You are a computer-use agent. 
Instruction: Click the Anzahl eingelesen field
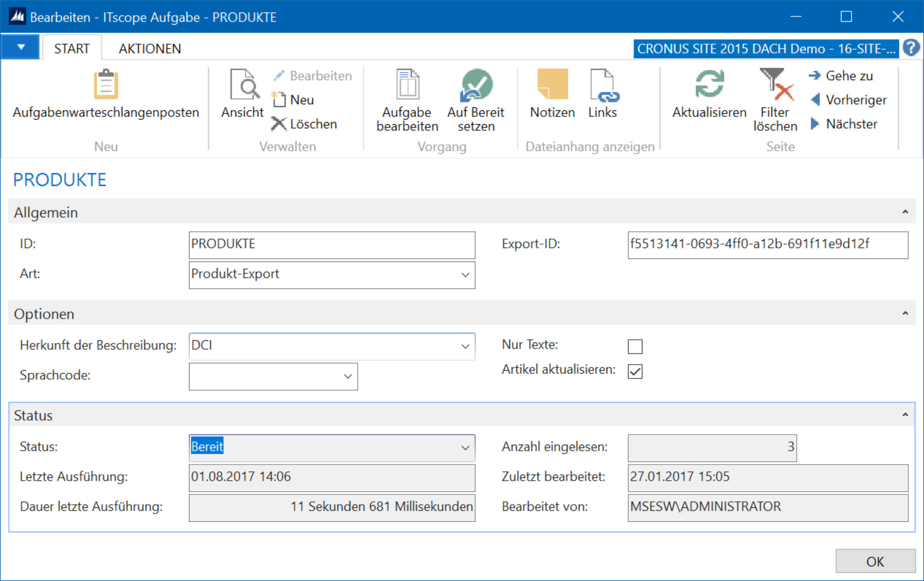pos(712,448)
